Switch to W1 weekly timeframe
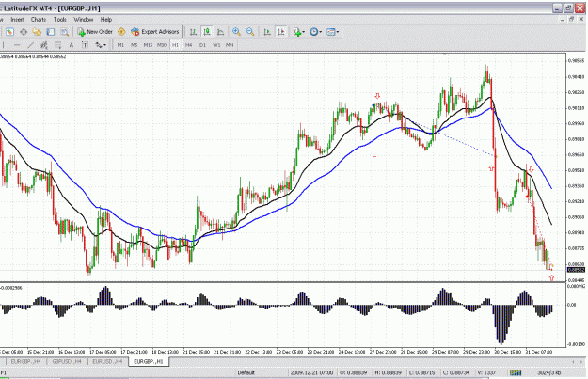This screenshot has height=379, width=588. [x=216, y=45]
